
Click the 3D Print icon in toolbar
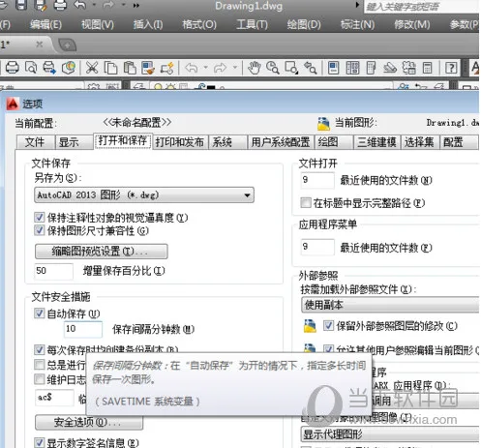click(x=69, y=68)
